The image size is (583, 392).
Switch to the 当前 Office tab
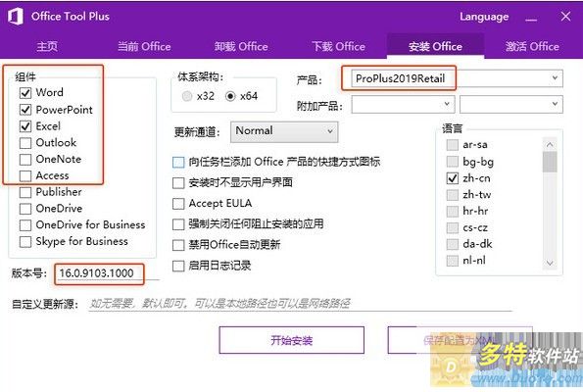click(x=144, y=46)
